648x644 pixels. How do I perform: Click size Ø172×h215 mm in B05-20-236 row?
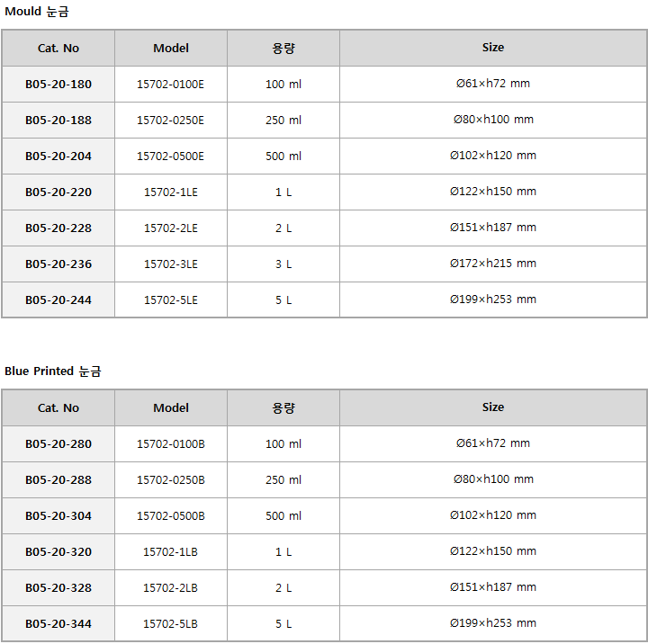tap(493, 264)
